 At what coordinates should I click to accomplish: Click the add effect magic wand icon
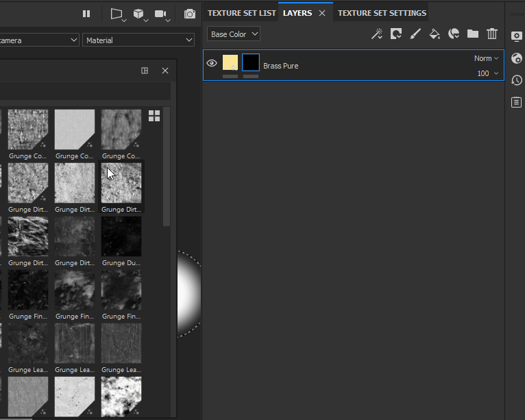[377, 34]
